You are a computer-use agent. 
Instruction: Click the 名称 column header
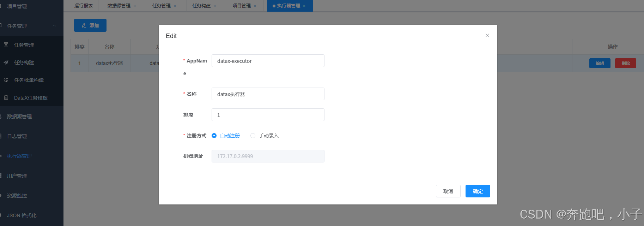pyautogui.click(x=109, y=47)
